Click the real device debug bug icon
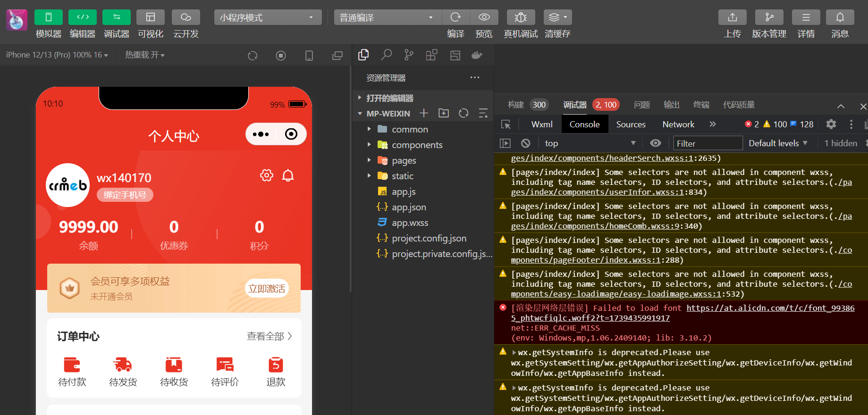 (x=521, y=17)
